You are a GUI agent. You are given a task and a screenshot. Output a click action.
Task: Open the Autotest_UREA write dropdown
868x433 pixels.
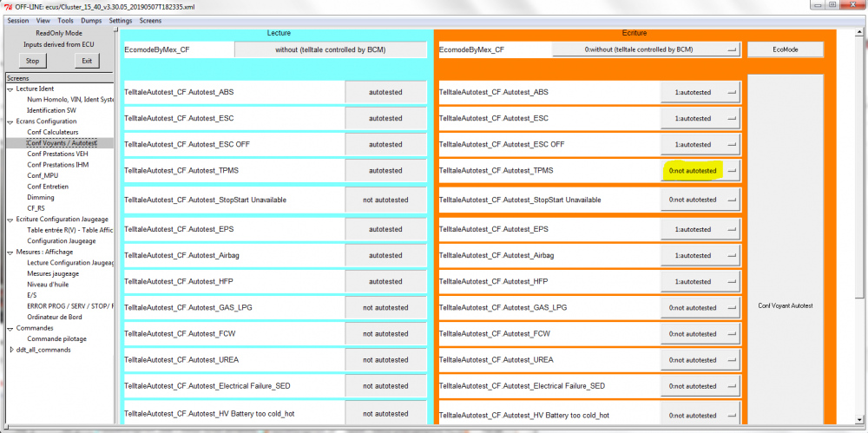point(700,360)
